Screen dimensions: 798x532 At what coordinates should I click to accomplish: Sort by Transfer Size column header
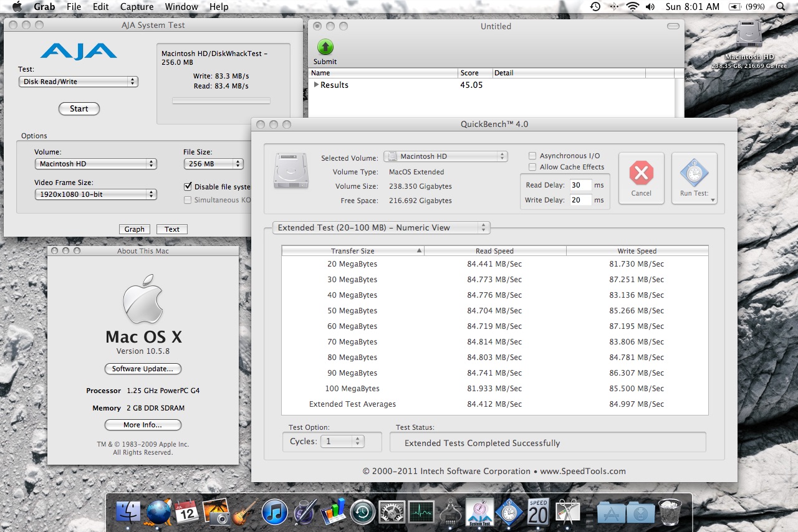353,250
